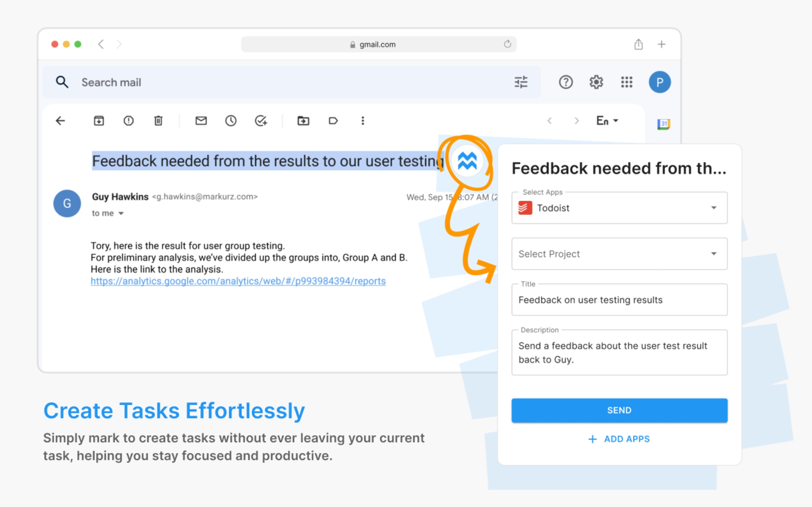Click the ADD APPS link
Viewport: 812px width, 507px height.
[x=619, y=439]
